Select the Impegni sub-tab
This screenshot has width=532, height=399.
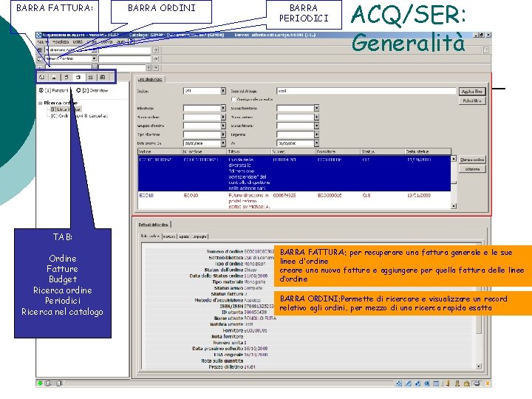pyautogui.click(x=199, y=236)
